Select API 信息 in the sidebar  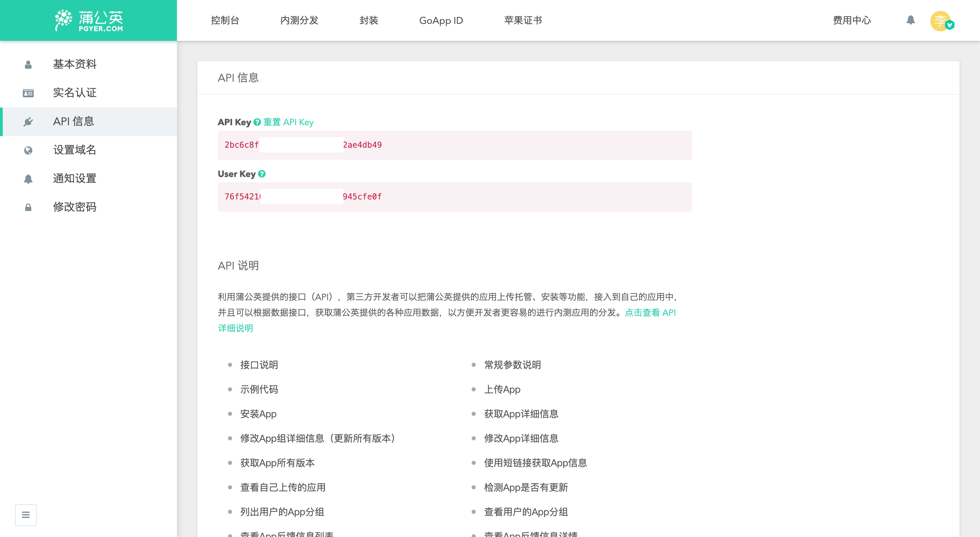tap(88, 121)
